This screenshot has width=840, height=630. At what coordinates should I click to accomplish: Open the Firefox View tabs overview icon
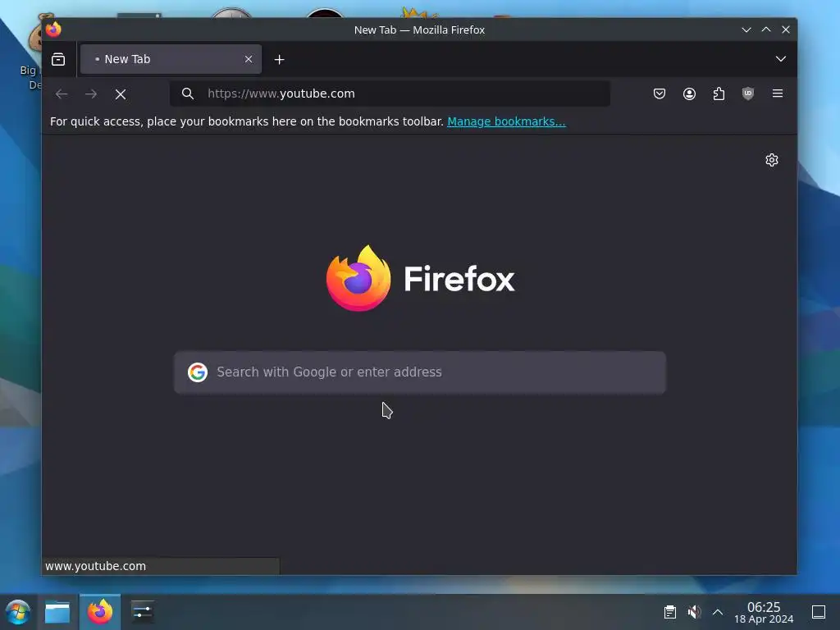(x=58, y=59)
